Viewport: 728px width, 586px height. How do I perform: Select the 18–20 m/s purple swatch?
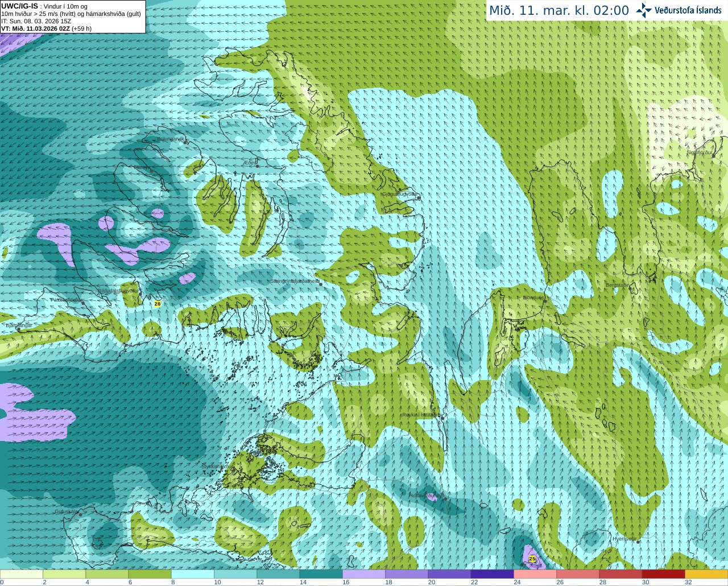407,574
